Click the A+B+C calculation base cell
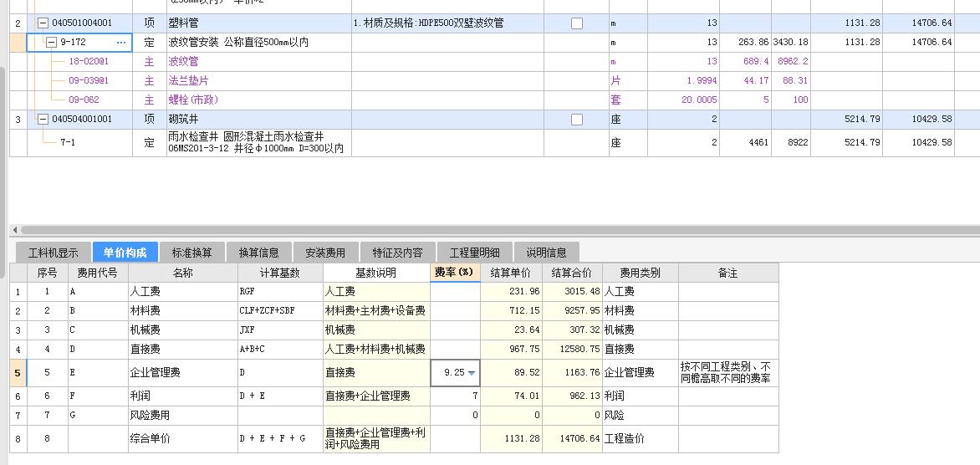This screenshot has width=980, height=465. [x=280, y=349]
